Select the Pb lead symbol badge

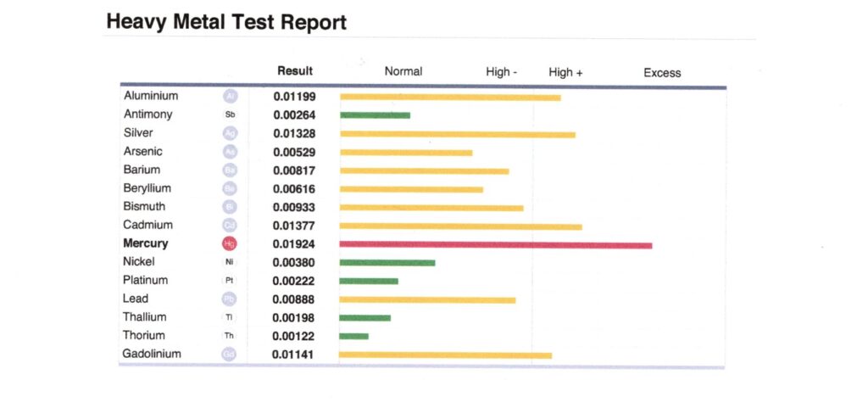click(x=230, y=299)
